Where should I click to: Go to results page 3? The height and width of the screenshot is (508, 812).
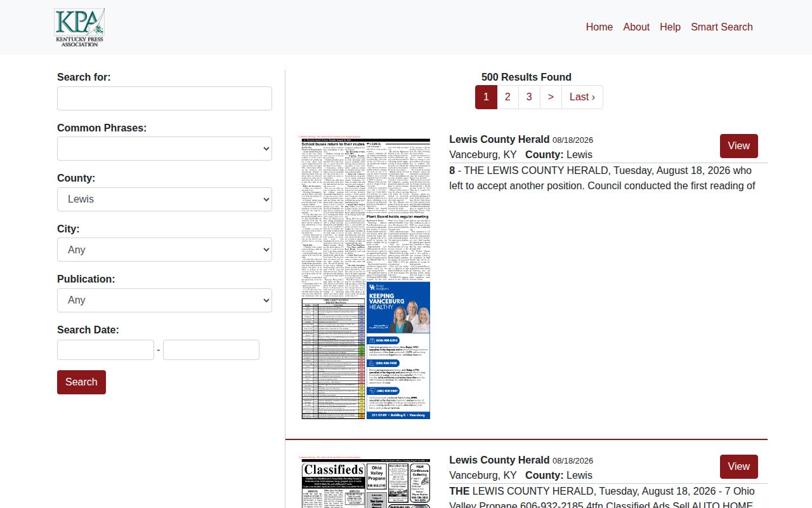(529, 97)
